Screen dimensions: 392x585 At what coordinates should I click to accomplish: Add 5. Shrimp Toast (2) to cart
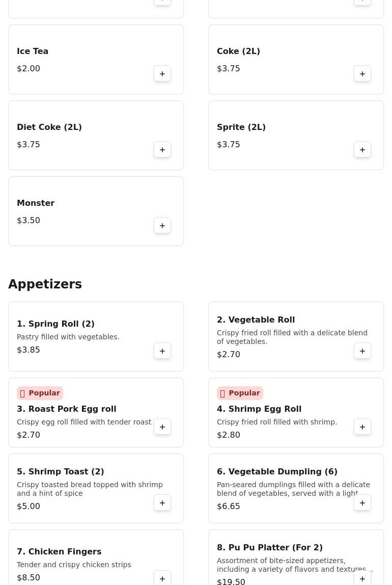[162, 503]
